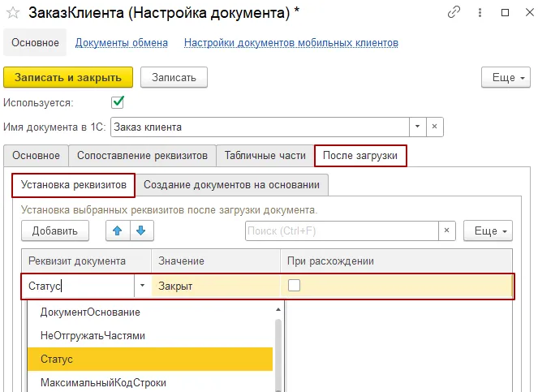Screen dimensions: 538x392
Task: Move row down with blue arrow
Action: [x=140, y=230]
